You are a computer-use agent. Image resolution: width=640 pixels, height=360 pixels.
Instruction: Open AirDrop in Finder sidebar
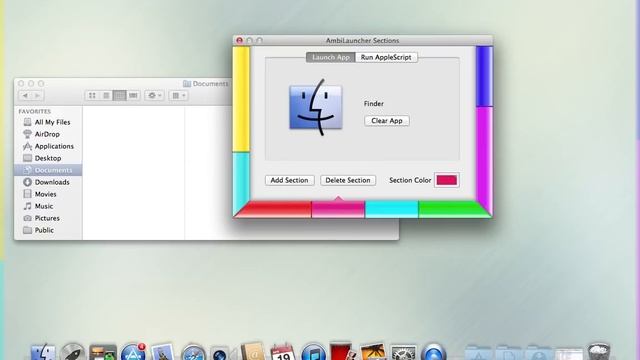pos(48,134)
